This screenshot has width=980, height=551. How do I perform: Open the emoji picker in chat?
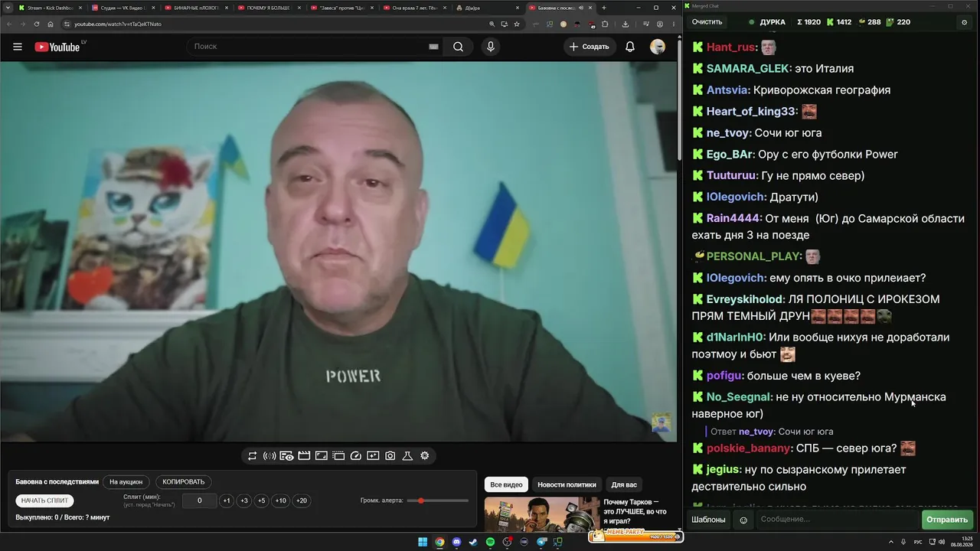(743, 520)
